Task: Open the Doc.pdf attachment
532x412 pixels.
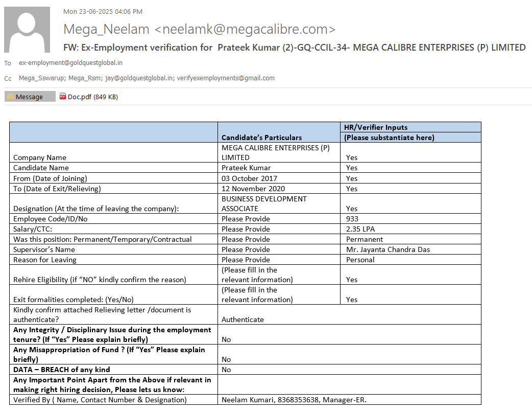Action: tap(88, 97)
